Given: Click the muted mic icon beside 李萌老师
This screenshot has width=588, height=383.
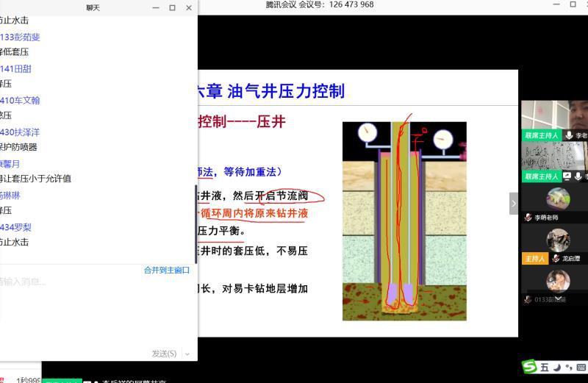Looking at the screenshot, I should tap(528, 218).
